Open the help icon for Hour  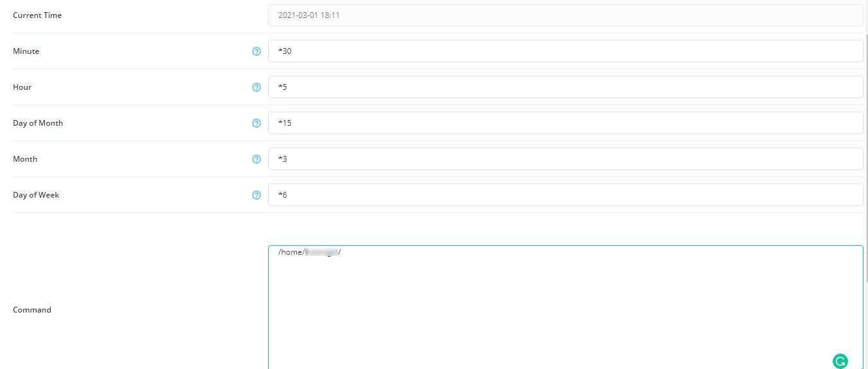pos(257,87)
